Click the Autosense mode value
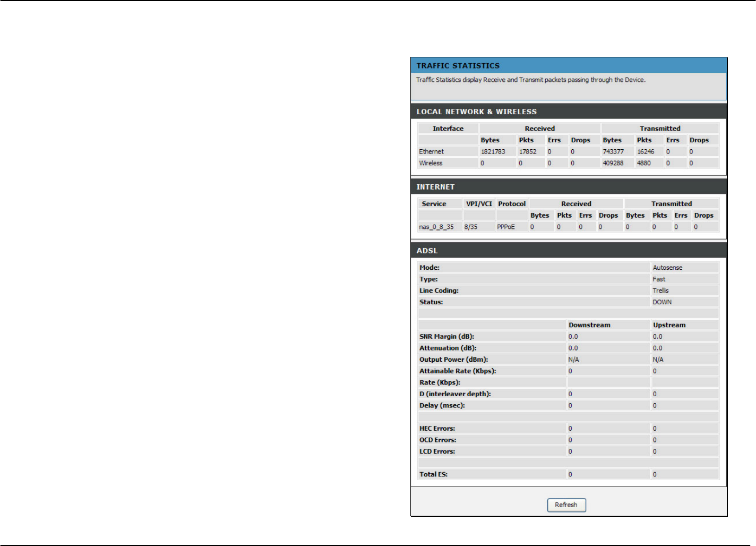This screenshot has width=756, height=546. 668,268
